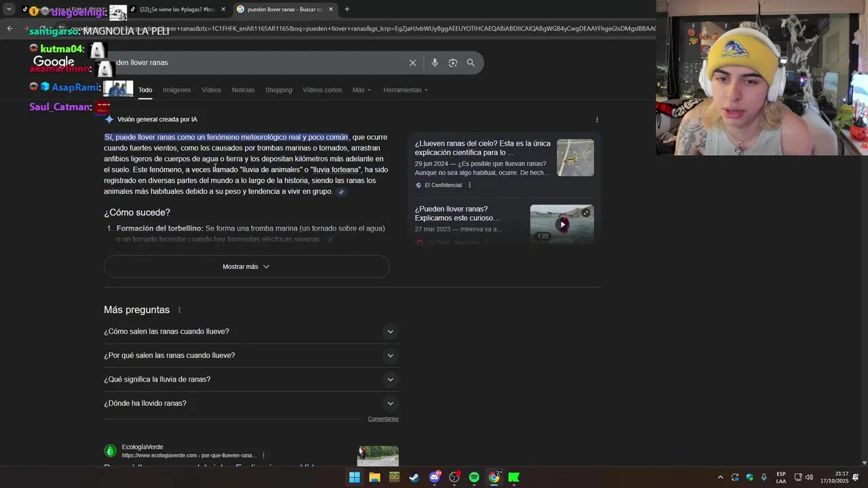Play the 1:22 frog rain video
Image resolution: width=868 pixels, height=488 pixels.
tap(562, 224)
